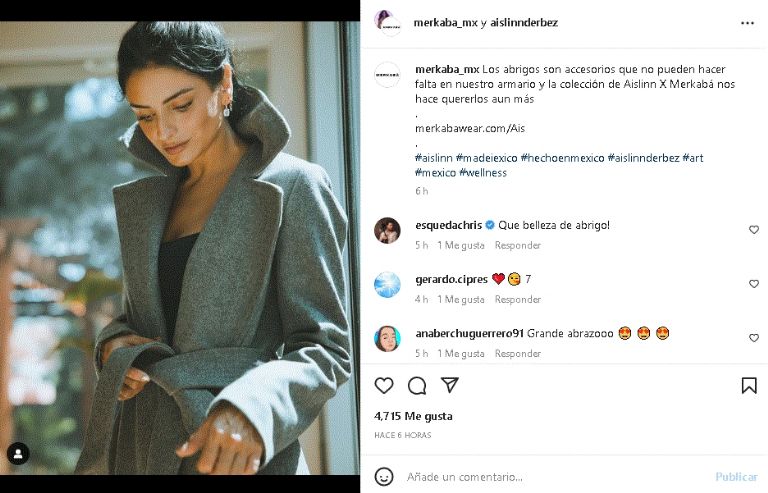Click the Publicar button
The width and height of the screenshot is (768, 493).
pos(736,477)
